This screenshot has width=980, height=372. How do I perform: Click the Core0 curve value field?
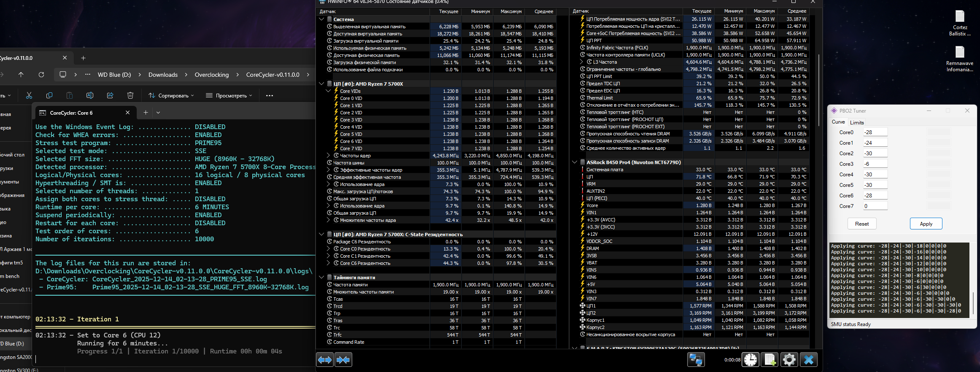[x=875, y=132]
